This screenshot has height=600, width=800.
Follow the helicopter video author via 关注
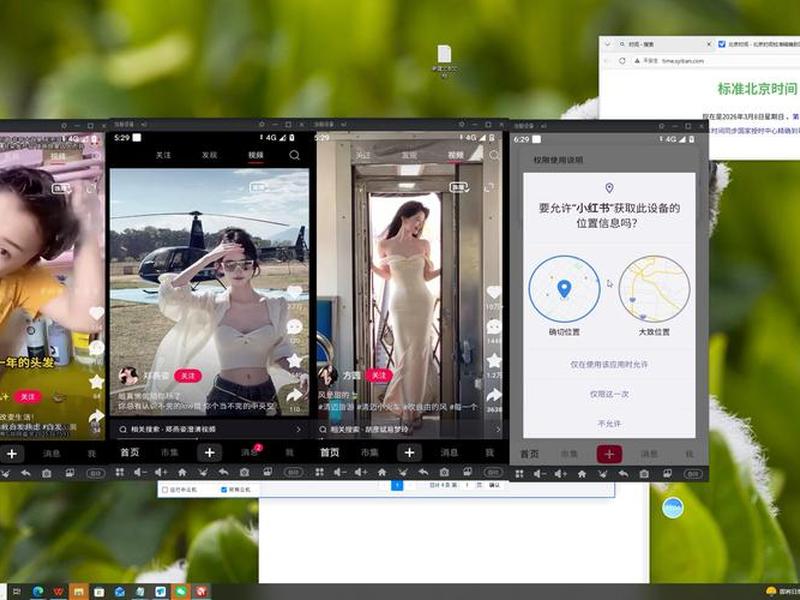(x=188, y=376)
